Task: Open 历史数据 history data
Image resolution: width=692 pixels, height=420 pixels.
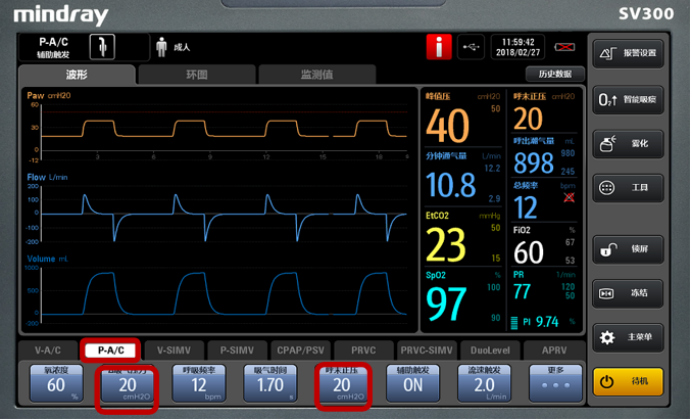Action: click(x=555, y=74)
